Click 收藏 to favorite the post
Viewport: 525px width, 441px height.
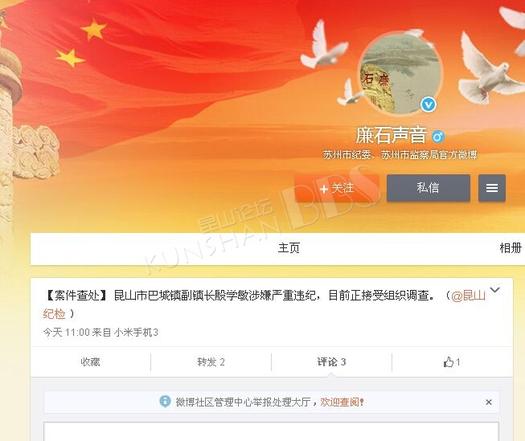click(90, 362)
